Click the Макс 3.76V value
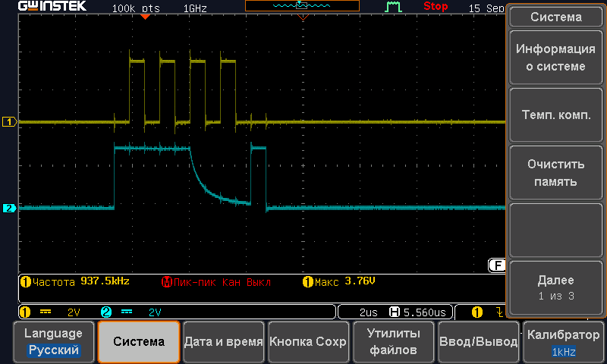The height and width of the screenshot is (364, 607). pos(360,281)
